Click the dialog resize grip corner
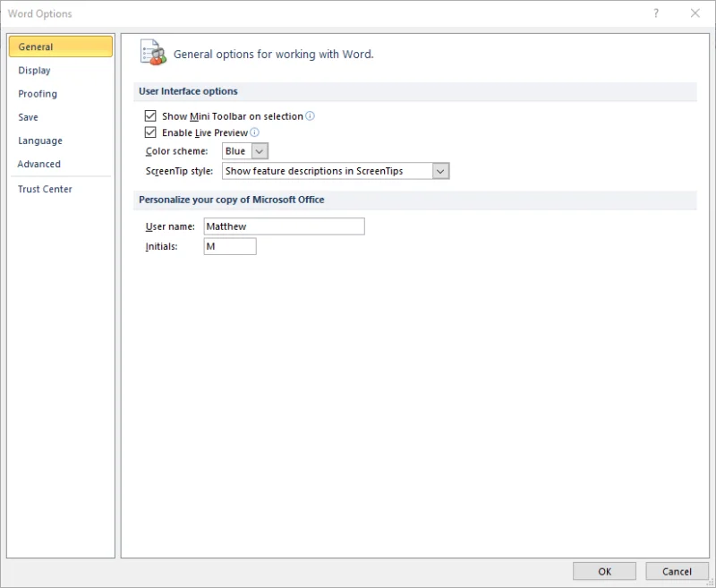This screenshot has height=588, width=716. coord(711,583)
